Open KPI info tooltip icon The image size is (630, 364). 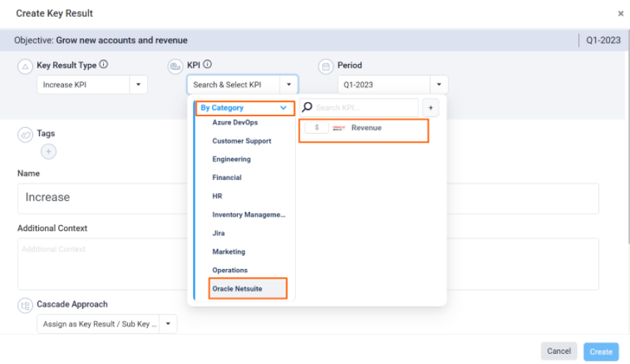coord(208,64)
